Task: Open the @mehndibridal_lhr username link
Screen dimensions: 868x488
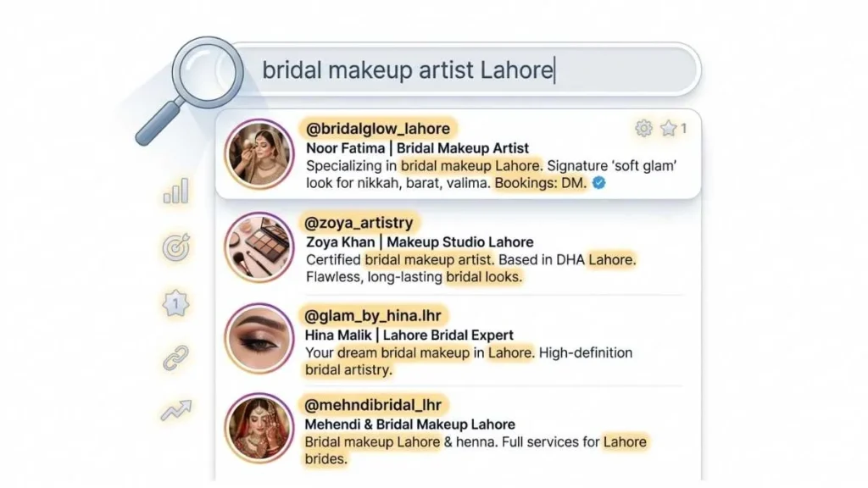Action: 373,405
